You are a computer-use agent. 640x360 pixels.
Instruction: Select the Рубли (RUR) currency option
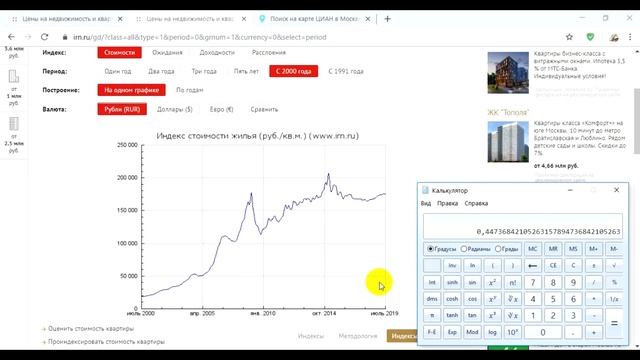pyautogui.click(x=122, y=109)
